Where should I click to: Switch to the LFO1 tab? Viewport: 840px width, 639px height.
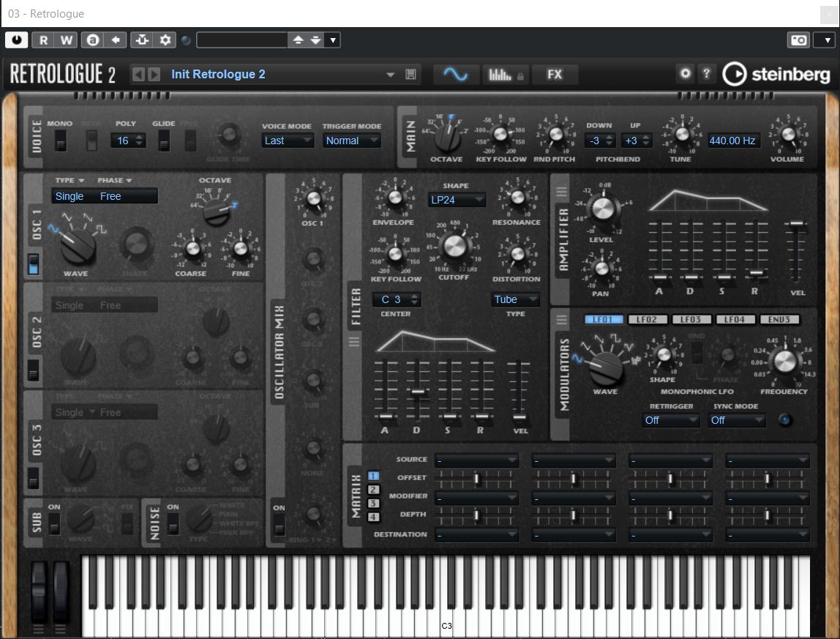pos(603,319)
